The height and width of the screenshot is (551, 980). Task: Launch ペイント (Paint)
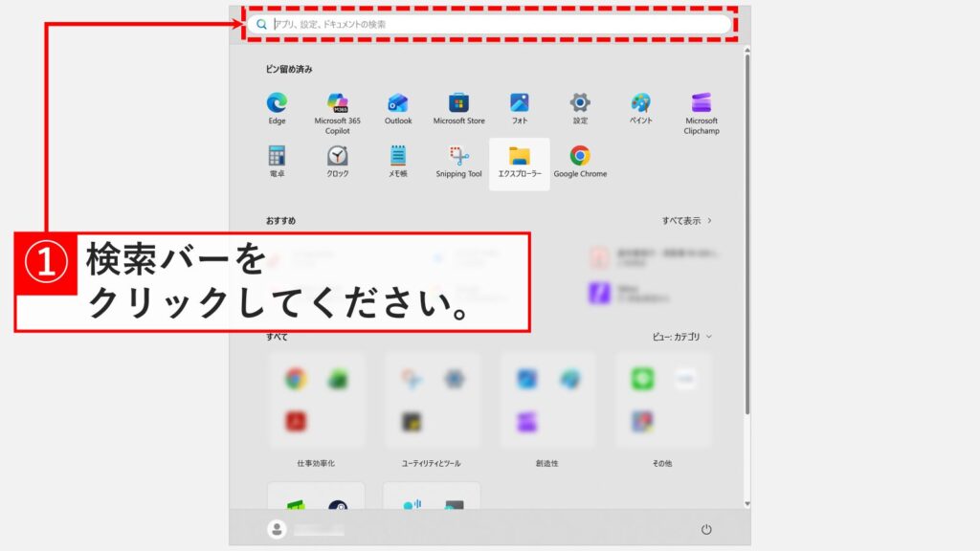pos(639,103)
